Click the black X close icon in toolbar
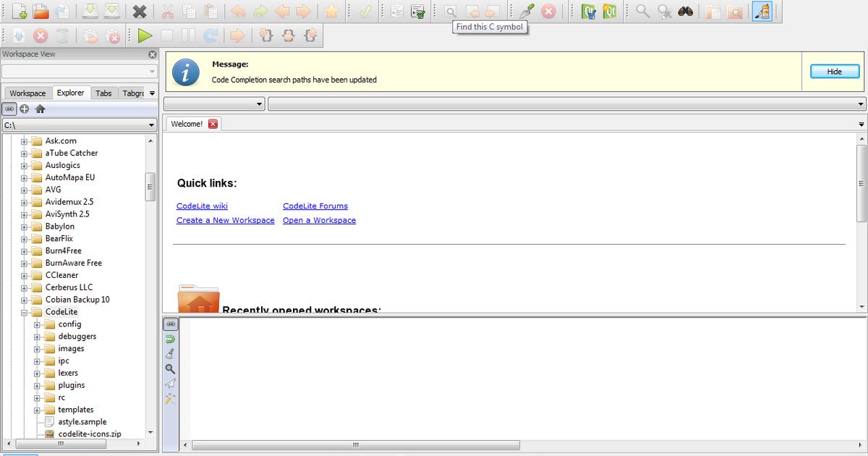Image resolution: width=868 pixels, height=456 pixels. click(x=140, y=12)
